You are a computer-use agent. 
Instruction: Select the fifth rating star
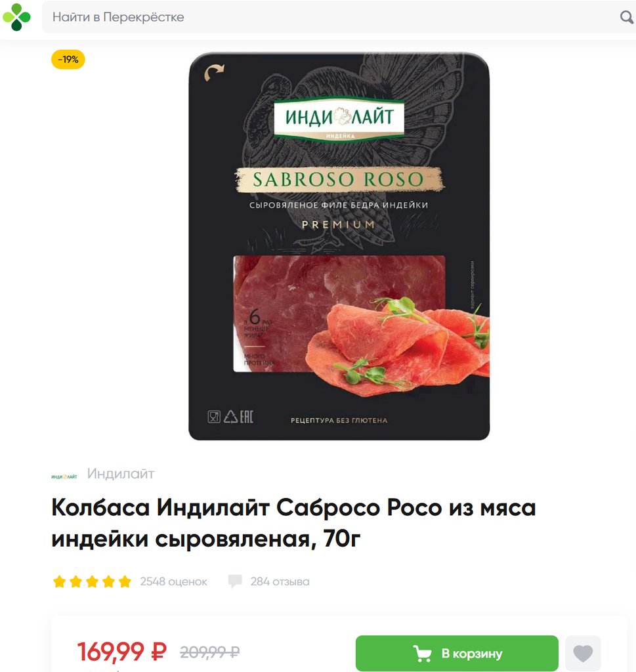125,581
